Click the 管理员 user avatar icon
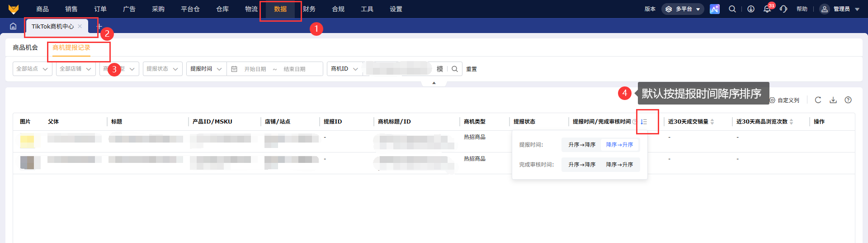This screenshot has height=243, width=868. pos(825,9)
